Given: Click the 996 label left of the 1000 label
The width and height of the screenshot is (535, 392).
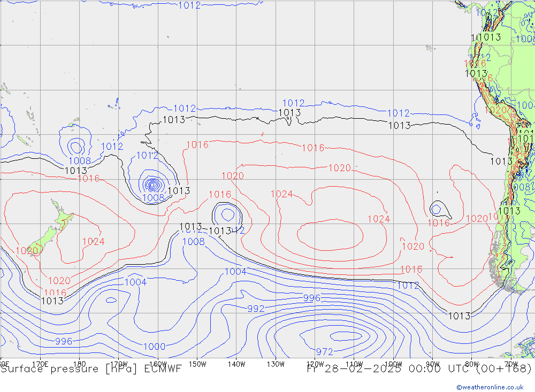Looking at the screenshot, I should pyautogui.click(x=64, y=341).
